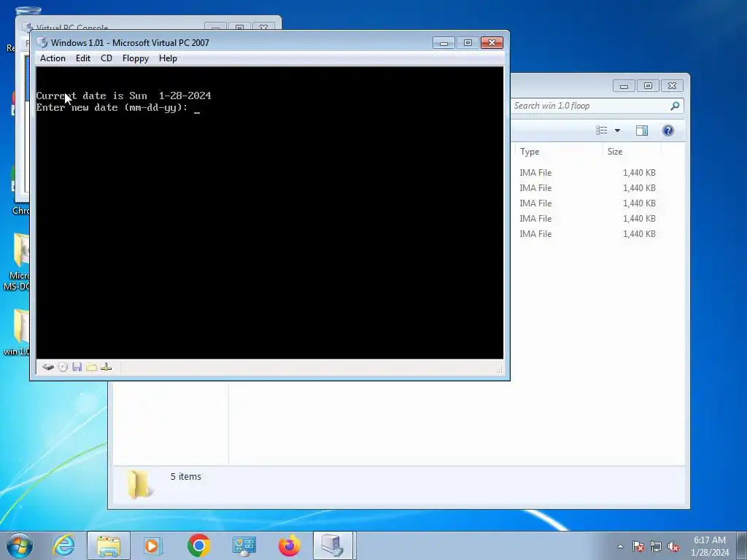Close the Explorer window
The image size is (747, 560).
(672, 86)
